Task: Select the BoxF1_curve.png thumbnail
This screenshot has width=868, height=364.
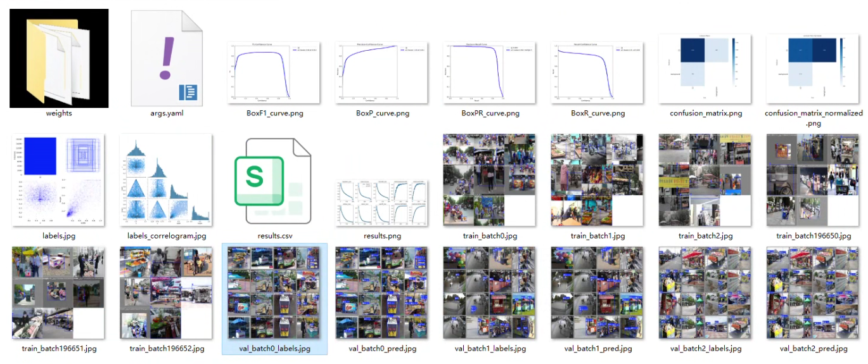Action: coord(274,72)
